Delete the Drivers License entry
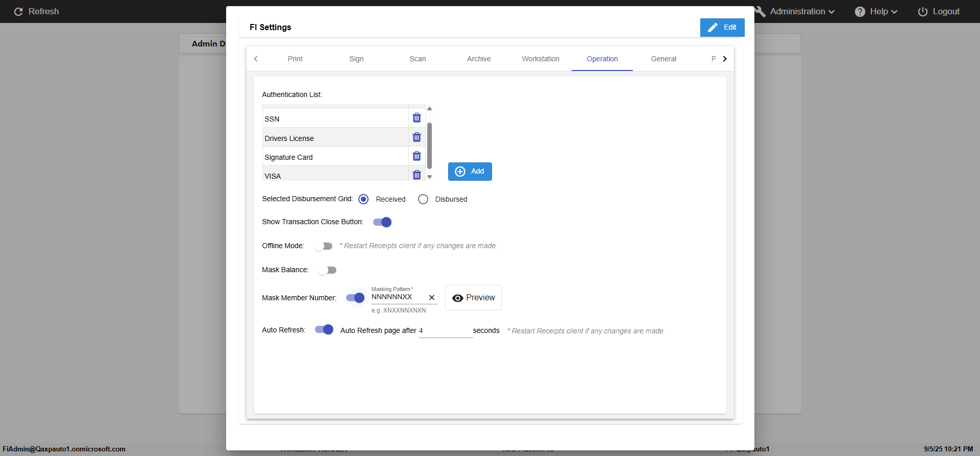Viewport: 980px width, 456px height. [416, 137]
